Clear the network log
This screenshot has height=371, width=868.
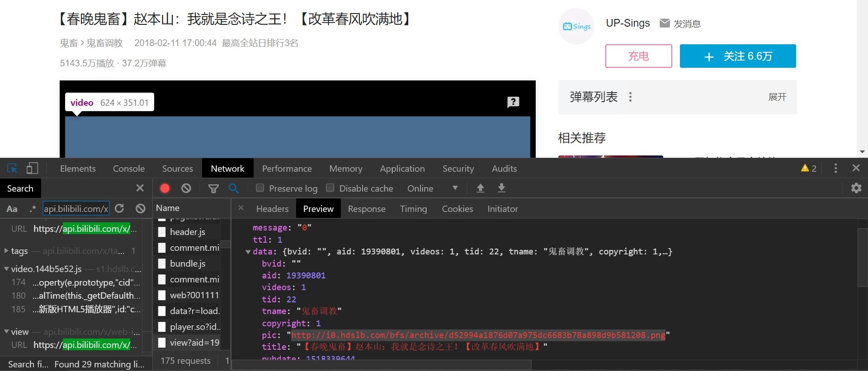(186, 188)
